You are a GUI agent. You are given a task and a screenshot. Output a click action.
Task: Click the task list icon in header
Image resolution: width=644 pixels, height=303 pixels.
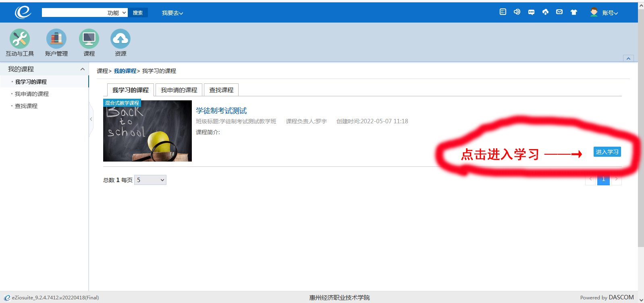tap(503, 12)
